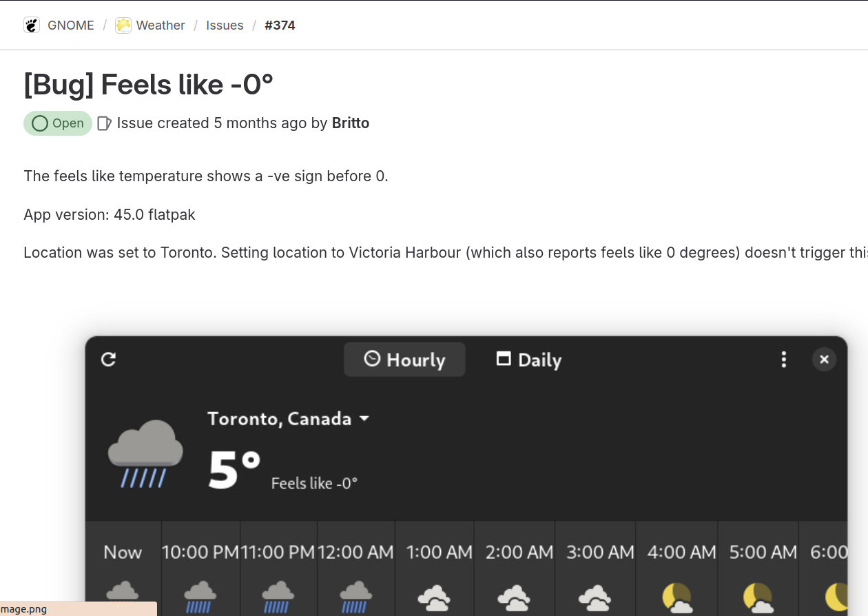Switch to the Daily tab
The image size is (868, 616).
tap(529, 360)
